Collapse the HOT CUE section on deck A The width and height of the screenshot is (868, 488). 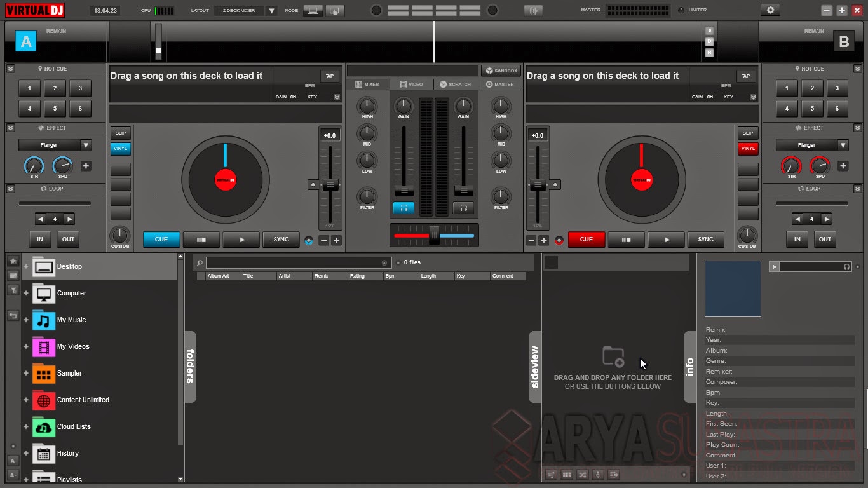(x=11, y=69)
